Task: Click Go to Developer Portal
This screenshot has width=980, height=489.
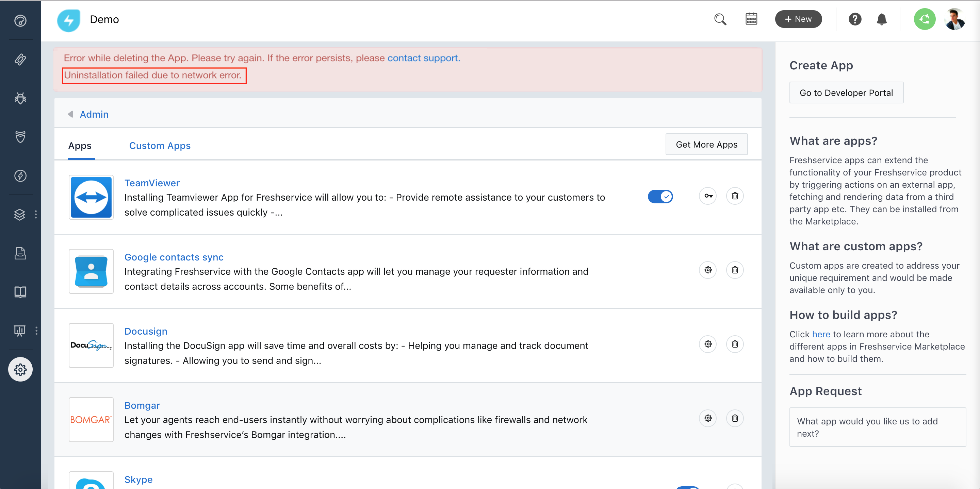Action: click(846, 93)
